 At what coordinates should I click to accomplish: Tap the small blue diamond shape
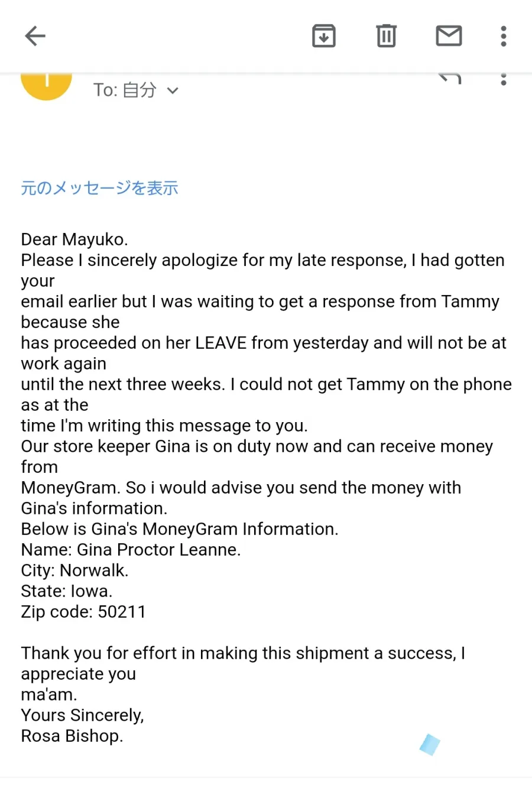[x=430, y=745]
